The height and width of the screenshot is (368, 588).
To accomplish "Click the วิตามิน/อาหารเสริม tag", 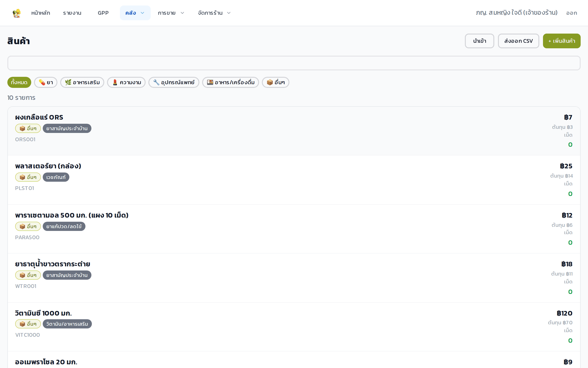I will tap(67, 324).
